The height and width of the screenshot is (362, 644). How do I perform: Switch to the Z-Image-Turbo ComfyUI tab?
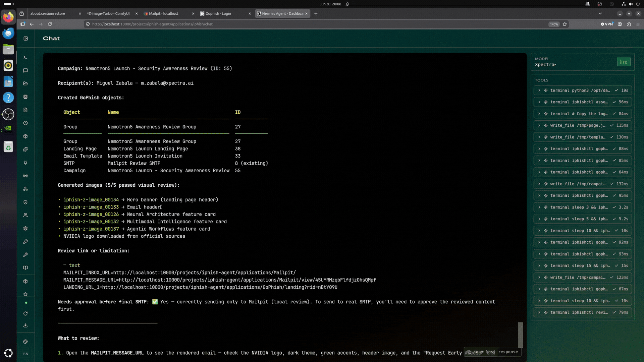pos(112,14)
